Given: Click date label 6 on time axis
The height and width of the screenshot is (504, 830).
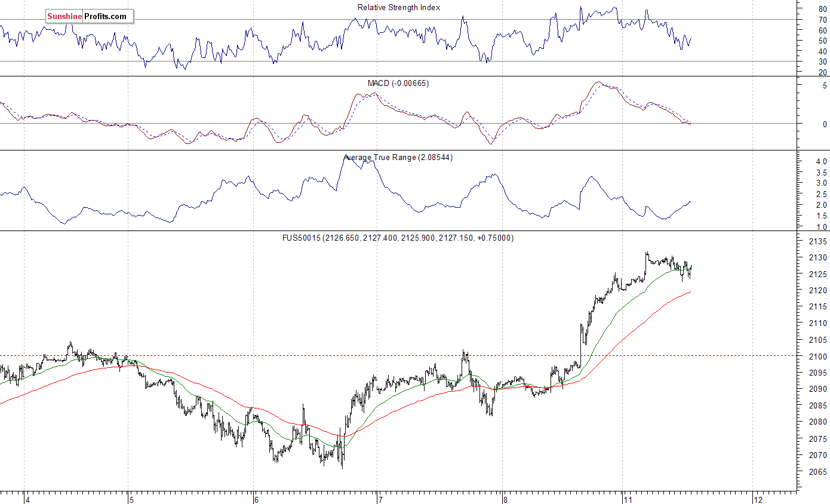Looking at the screenshot, I should pyautogui.click(x=256, y=499).
